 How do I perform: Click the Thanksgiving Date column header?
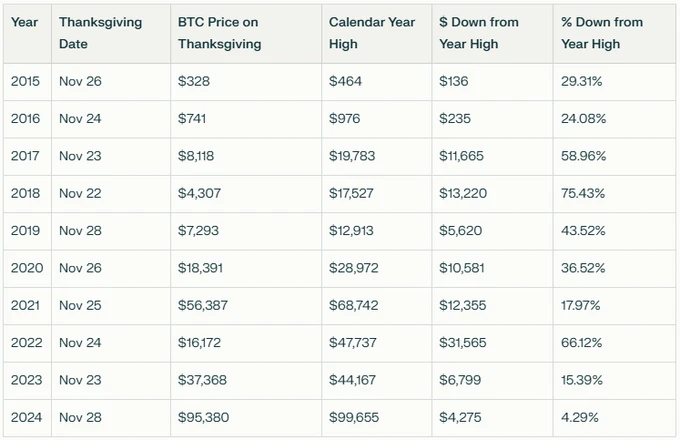coord(100,33)
